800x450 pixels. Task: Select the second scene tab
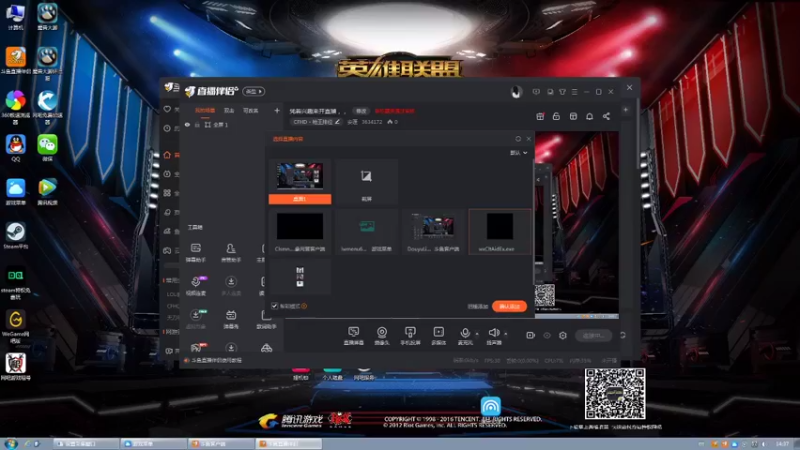(x=229, y=111)
